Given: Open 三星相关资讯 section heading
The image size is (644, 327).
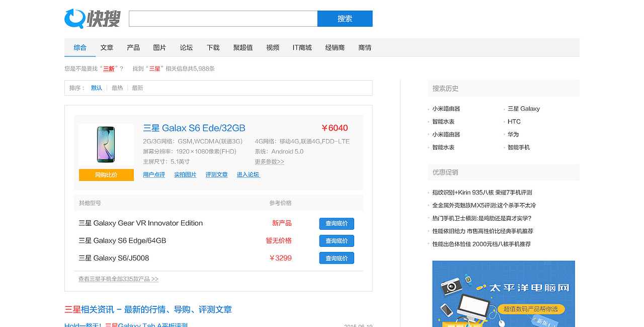Looking at the screenshot, I should [148, 309].
